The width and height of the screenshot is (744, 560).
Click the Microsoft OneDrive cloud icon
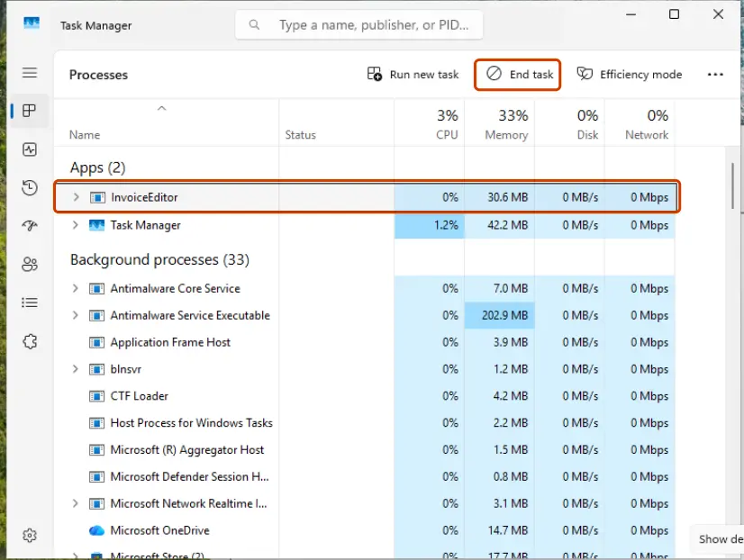tap(96, 530)
